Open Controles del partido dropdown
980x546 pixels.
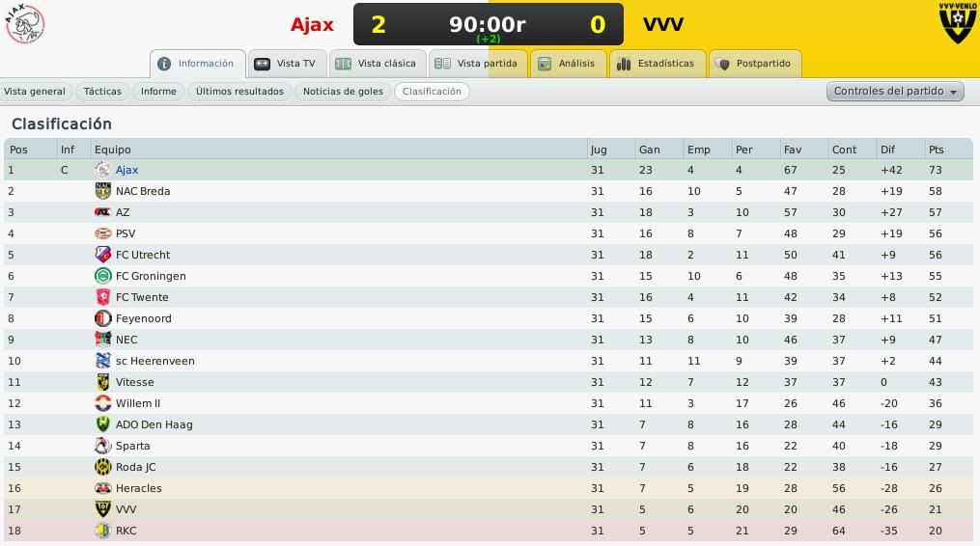pyautogui.click(x=895, y=92)
